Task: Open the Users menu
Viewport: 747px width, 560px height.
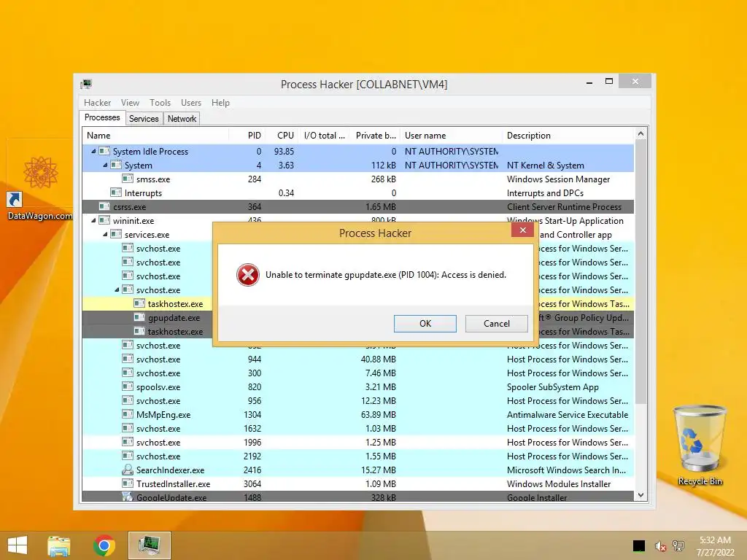Action: click(x=190, y=102)
